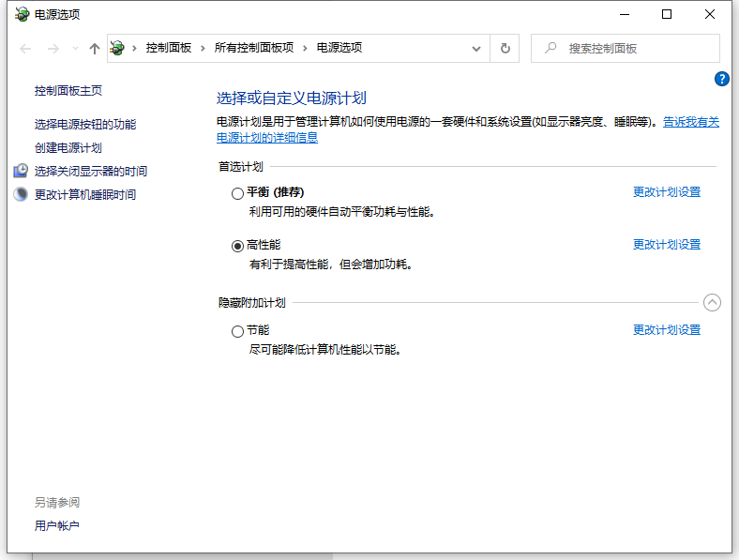
Task: Navigate to 控制面板 in breadcrumb
Action: pos(168,48)
